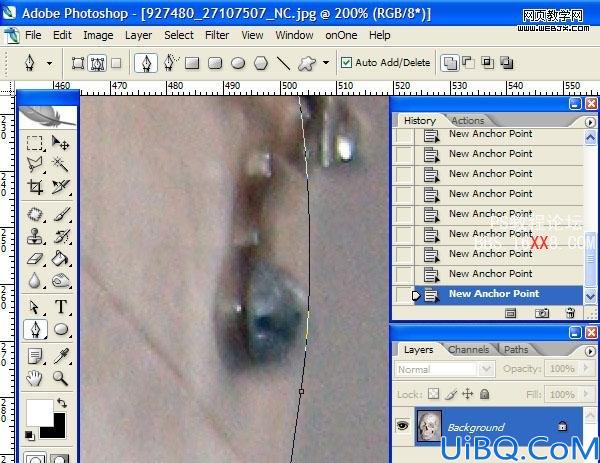Enable Paths mode in options bar
This screenshot has width=600, height=463.
click(97, 63)
